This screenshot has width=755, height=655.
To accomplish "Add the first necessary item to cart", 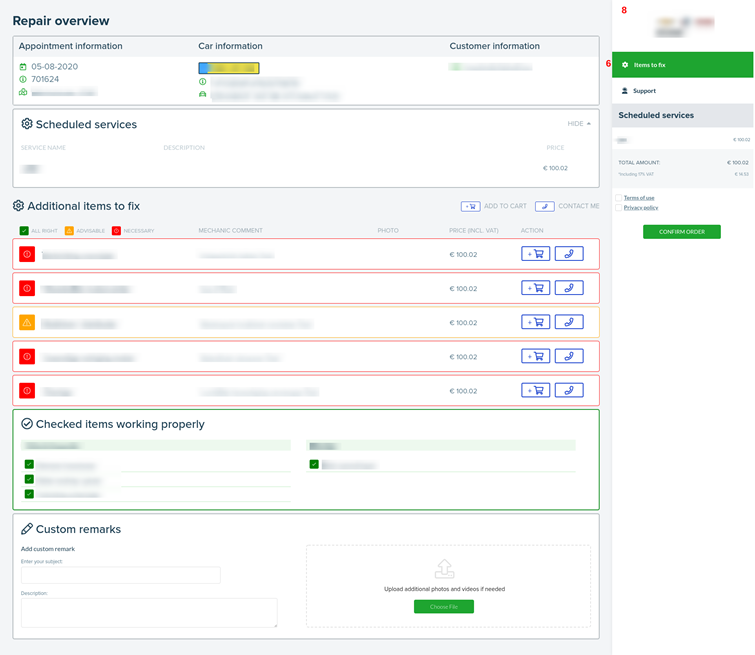I will point(536,255).
